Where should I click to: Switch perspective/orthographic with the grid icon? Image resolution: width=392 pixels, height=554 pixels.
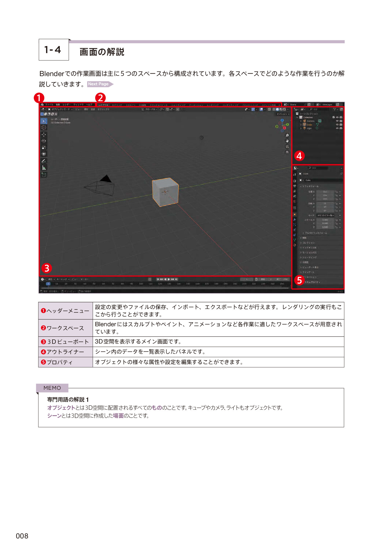point(287,152)
